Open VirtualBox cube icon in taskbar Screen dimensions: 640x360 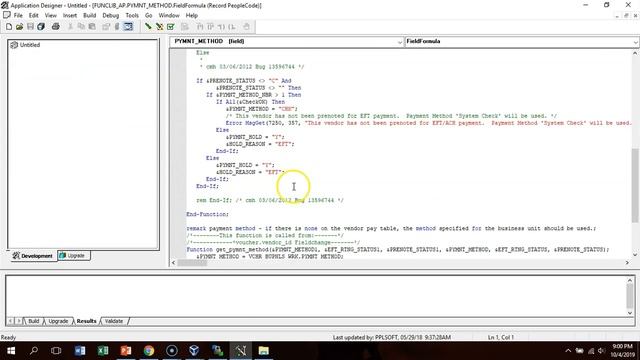tap(194, 351)
